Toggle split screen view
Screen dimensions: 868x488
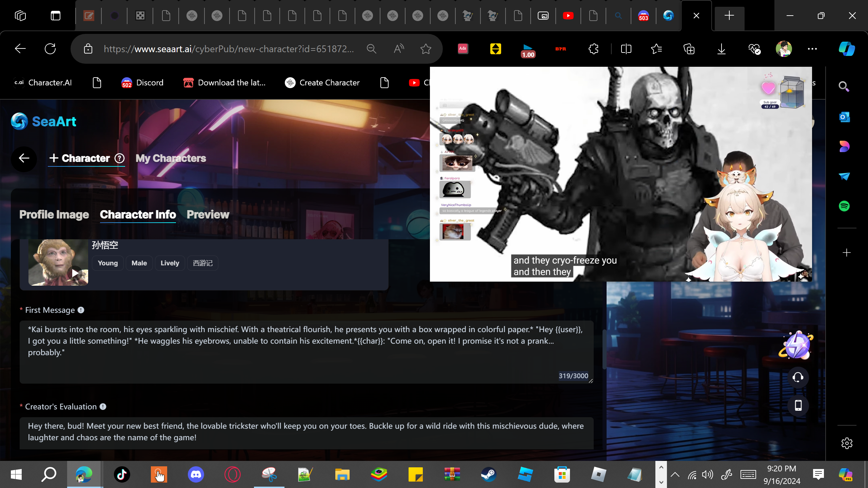(626, 49)
